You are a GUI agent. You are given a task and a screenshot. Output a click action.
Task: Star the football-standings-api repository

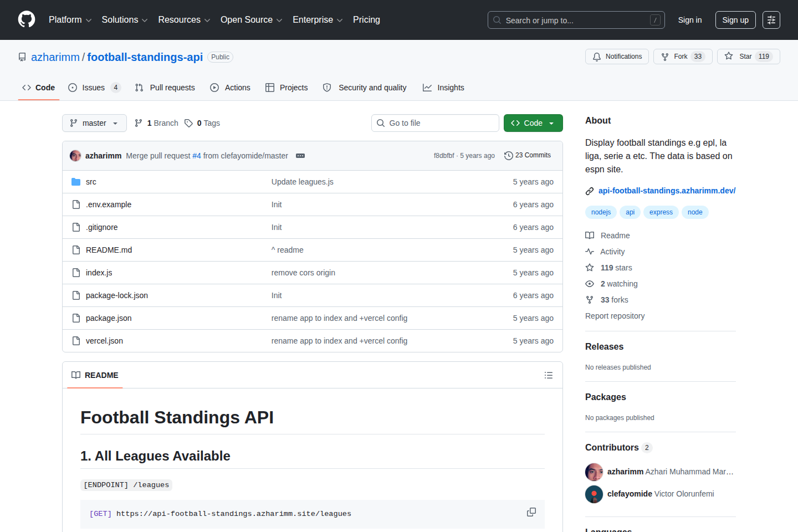(x=748, y=57)
